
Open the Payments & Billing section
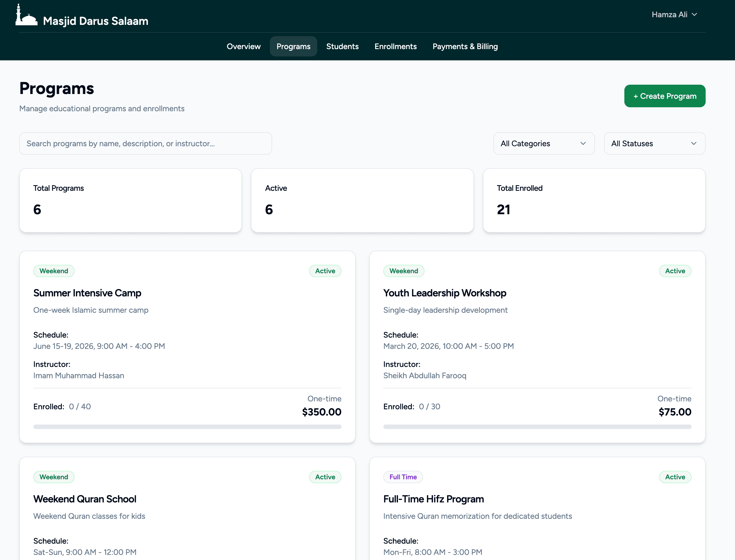pos(465,46)
